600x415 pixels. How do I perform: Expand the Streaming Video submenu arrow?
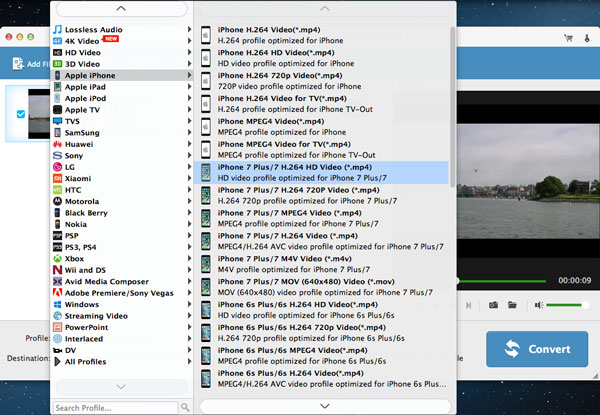[x=189, y=316]
